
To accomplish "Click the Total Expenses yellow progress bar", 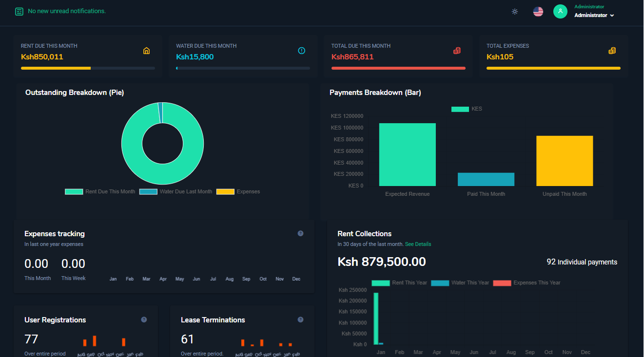I will click(553, 68).
